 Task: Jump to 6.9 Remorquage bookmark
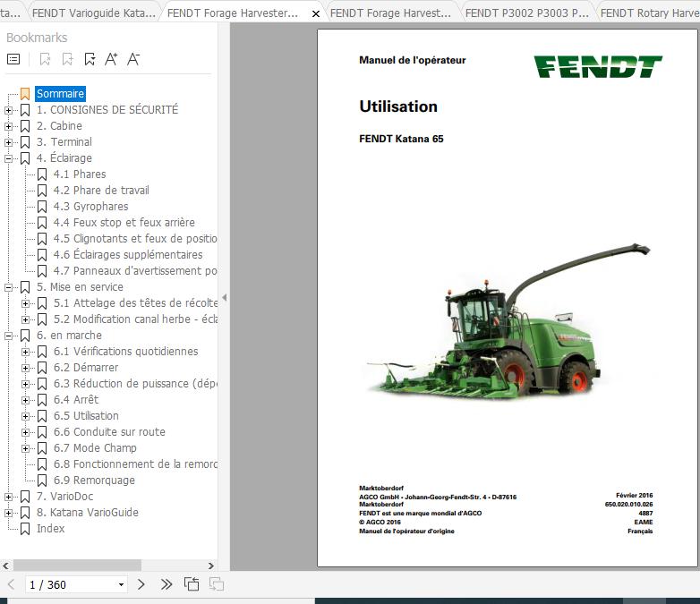(x=94, y=480)
